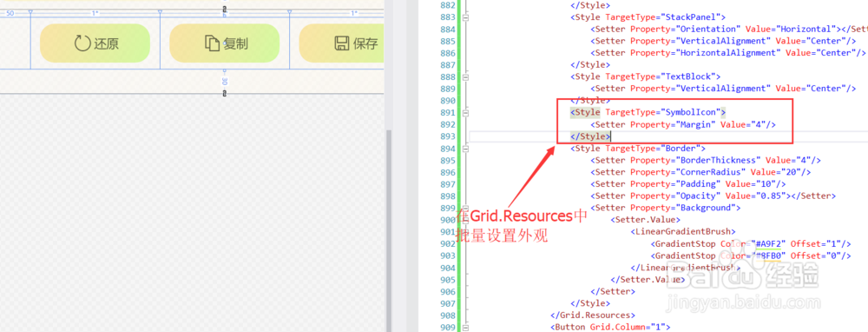Click the closing Setter tag on line 906
Image resolution: width=868 pixels, height=332 pixels.
pyautogui.click(x=613, y=291)
